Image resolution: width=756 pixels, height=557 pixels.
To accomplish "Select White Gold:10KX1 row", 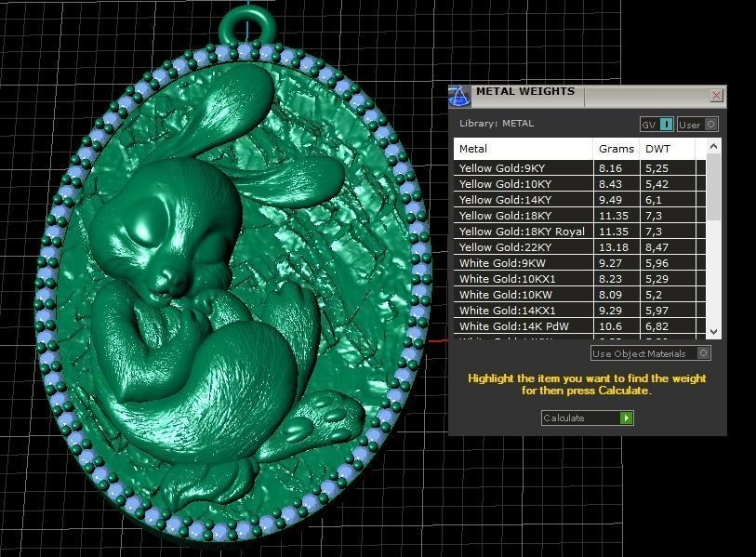I will click(x=523, y=279).
